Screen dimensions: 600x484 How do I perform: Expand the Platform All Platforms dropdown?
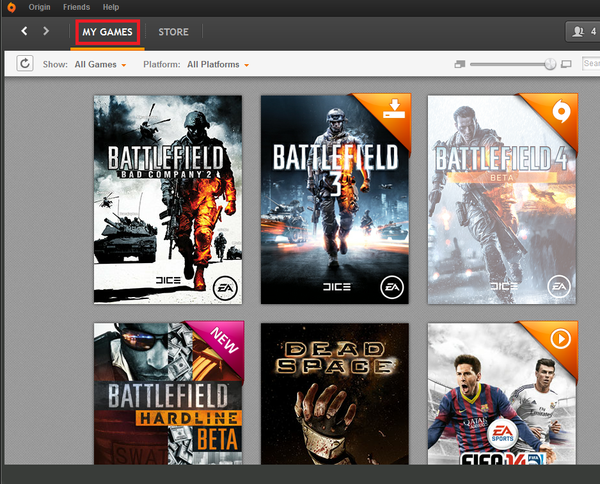tap(218, 64)
